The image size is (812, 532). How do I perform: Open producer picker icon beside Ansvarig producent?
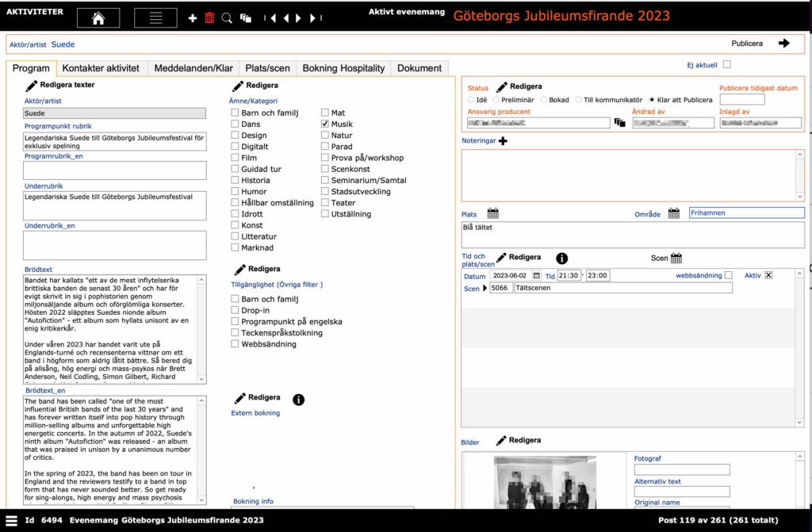620,123
